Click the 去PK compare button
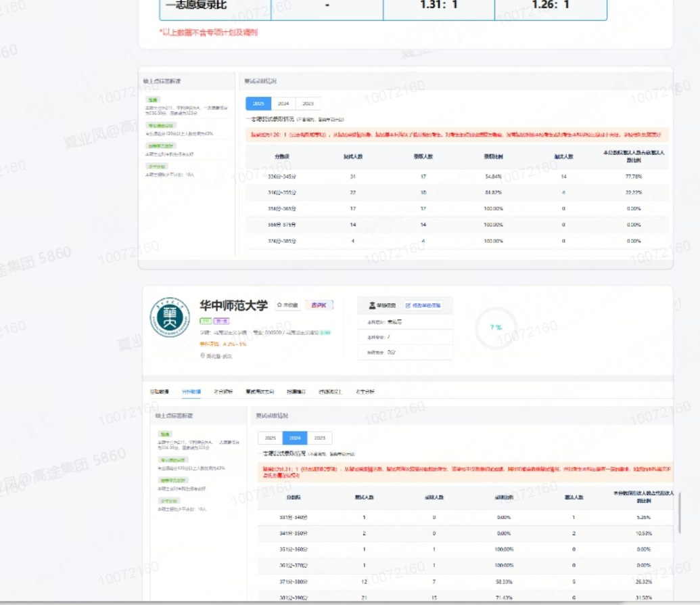Viewport: 700px width, 605px height. pyautogui.click(x=319, y=305)
